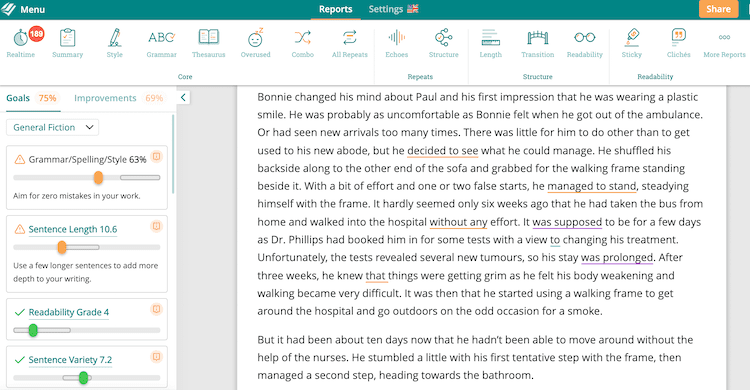
Task: Open the Structure report
Action: click(443, 43)
